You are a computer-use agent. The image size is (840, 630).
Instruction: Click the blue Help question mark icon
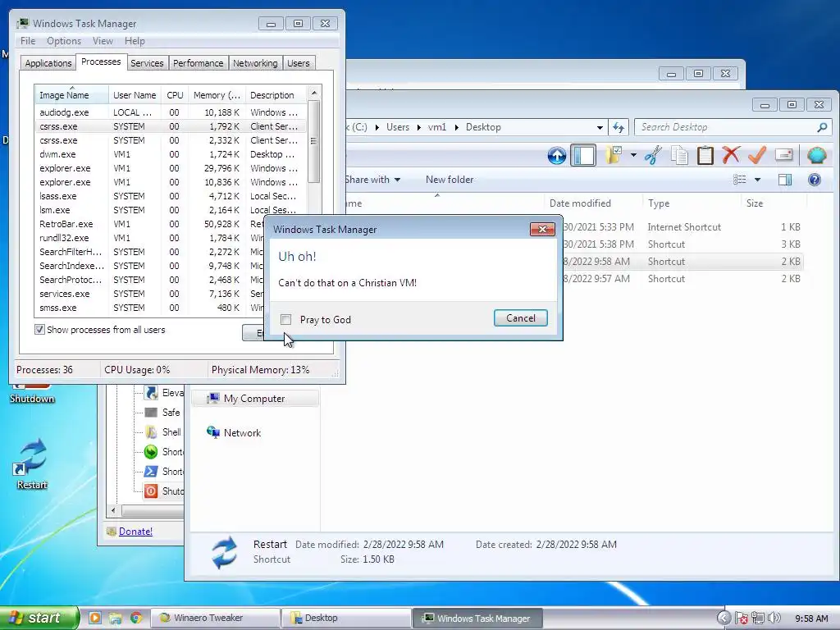tap(815, 180)
